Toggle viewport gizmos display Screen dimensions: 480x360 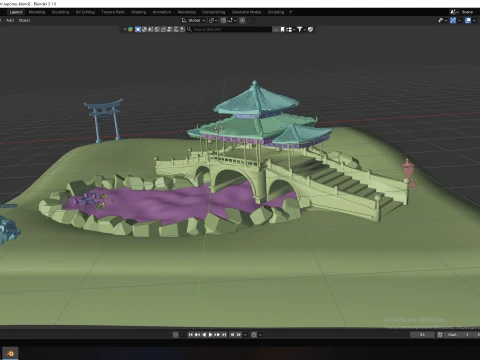click(x=453, y=21)
